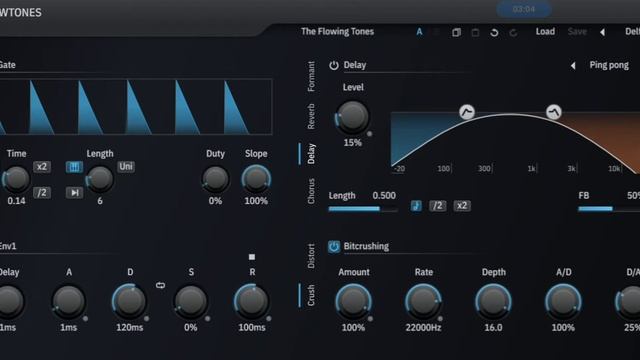640x360 pixels.
Task: Click the delay length /2 button
Action: pyautogui.click(x=437, y=206)
